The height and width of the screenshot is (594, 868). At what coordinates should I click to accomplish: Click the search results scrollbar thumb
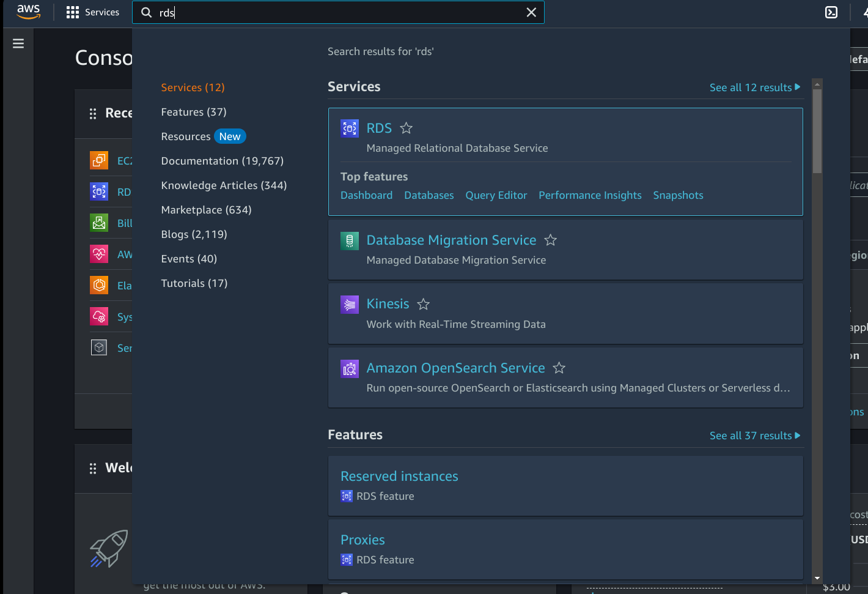(817, 132)
